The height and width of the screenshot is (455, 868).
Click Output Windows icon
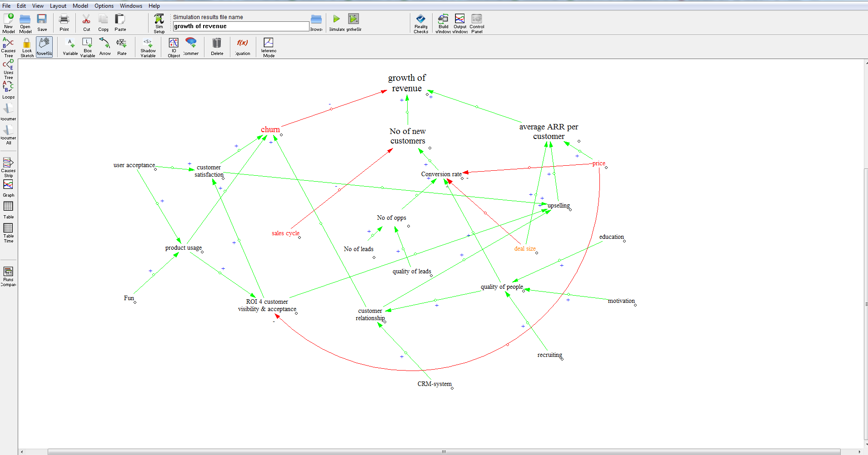[x=460, y=23]
